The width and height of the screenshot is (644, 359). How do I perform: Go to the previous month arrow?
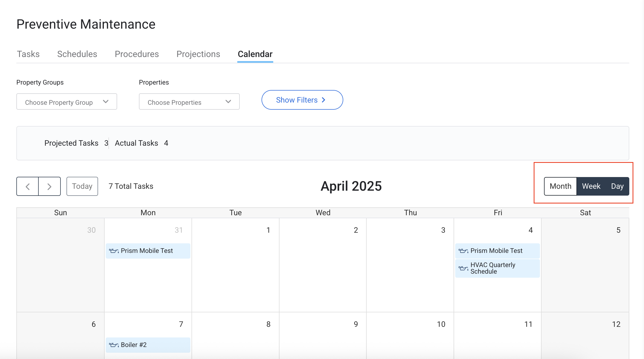[28, 187]
